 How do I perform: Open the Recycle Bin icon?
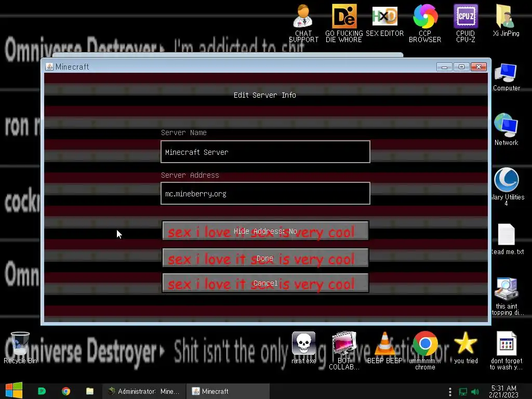(x=20, y=348)
